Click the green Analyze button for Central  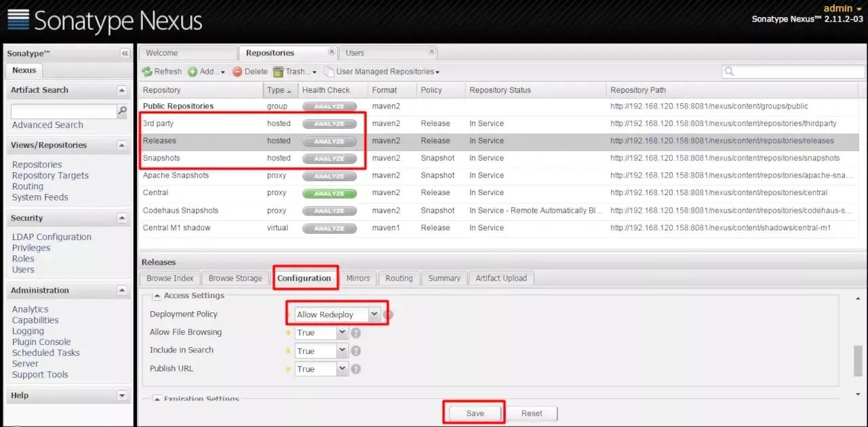pos(330,193)
